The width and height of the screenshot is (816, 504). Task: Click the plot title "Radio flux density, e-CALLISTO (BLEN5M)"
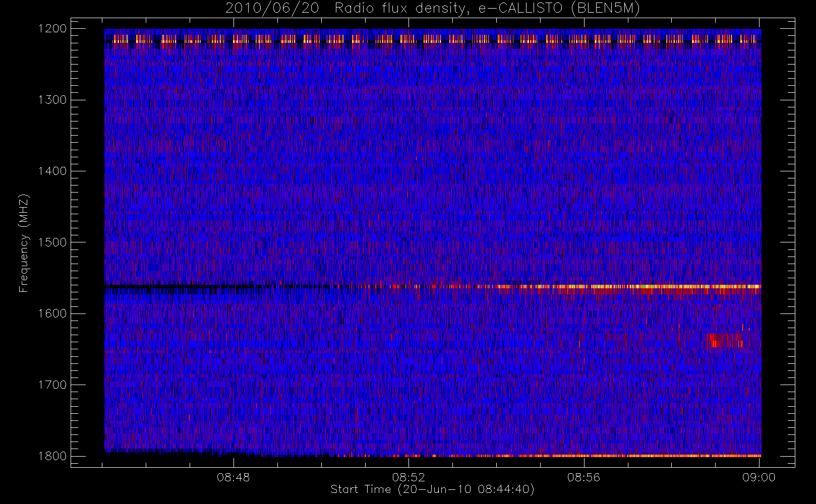pos(487,9)
